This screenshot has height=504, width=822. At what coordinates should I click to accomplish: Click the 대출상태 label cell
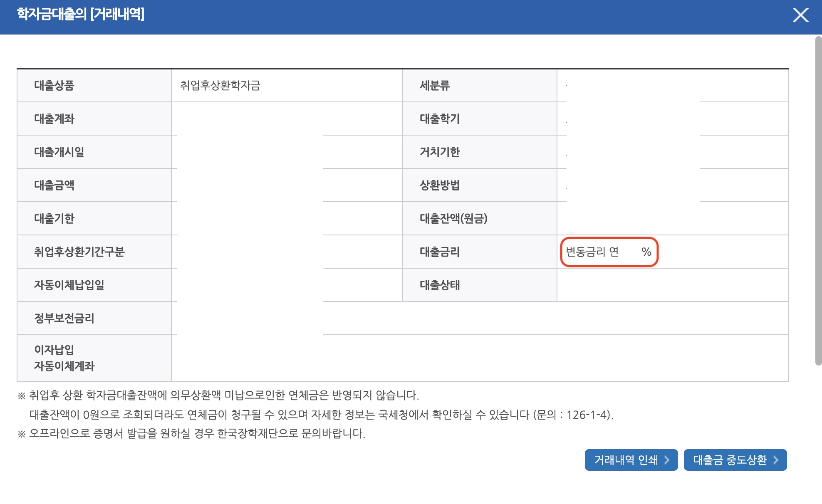pos(440,285)
